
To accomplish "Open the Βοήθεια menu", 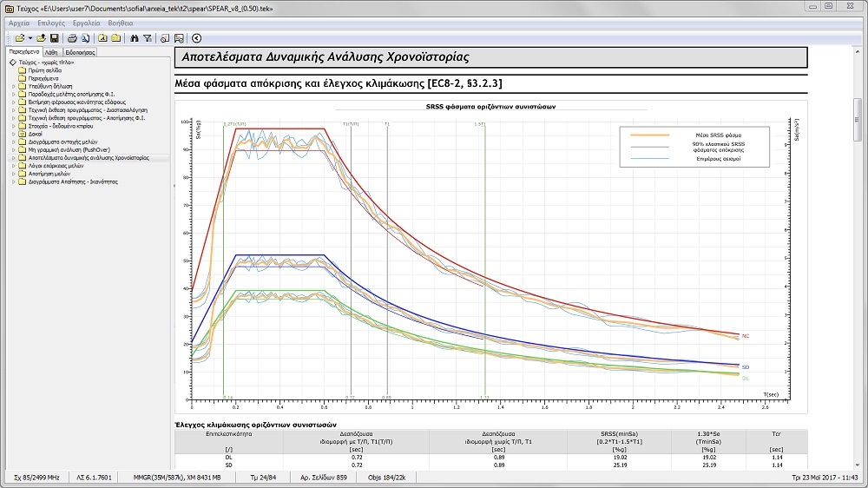I will pyautogui.click(x=121, y=21).
